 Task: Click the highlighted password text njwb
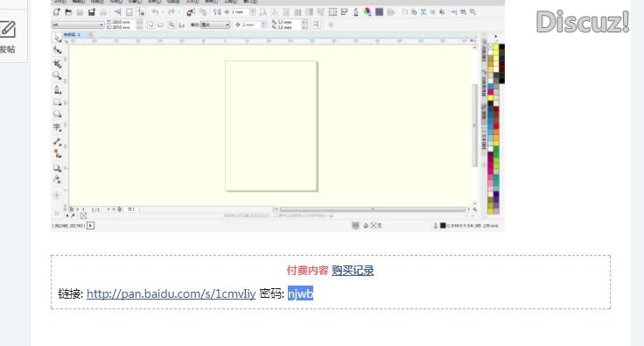(x=301, y=293)
